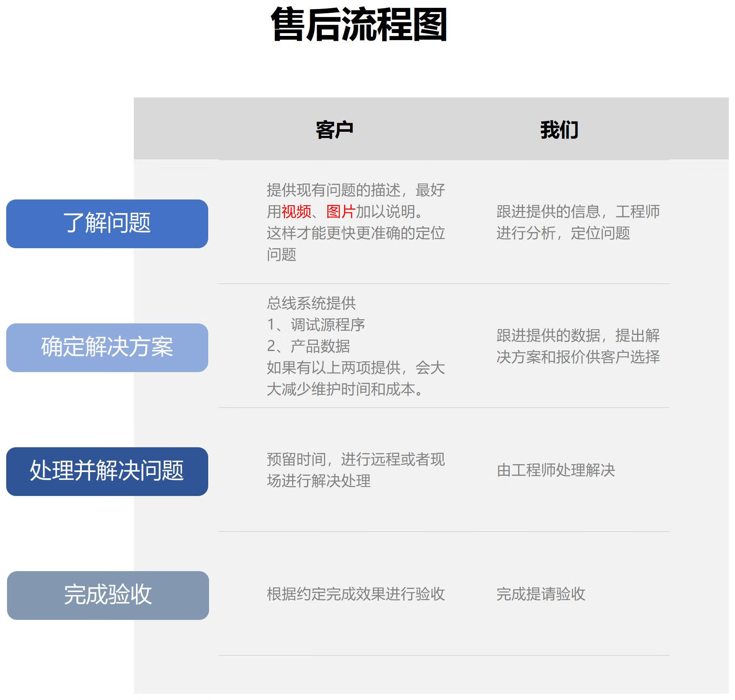This screenshot has width=735, height=700.
Task: Select the 客户 column header
Action: point(334,130)
